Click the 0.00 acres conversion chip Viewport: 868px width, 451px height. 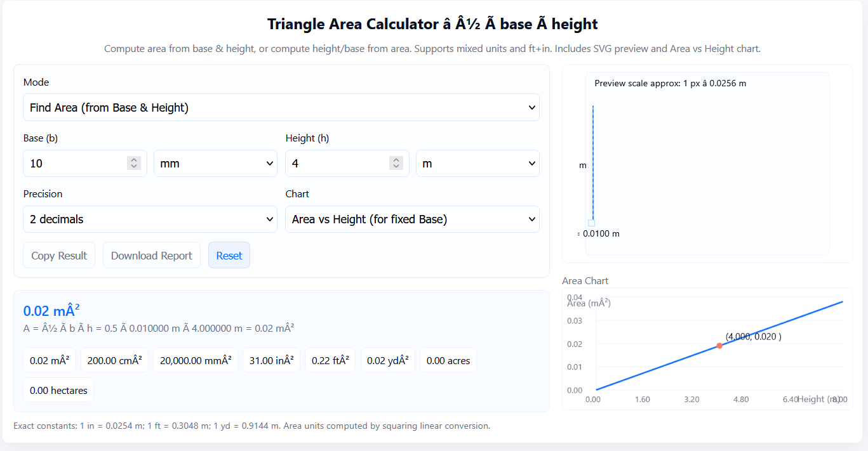pyautogui.click(x=448, y=360)
